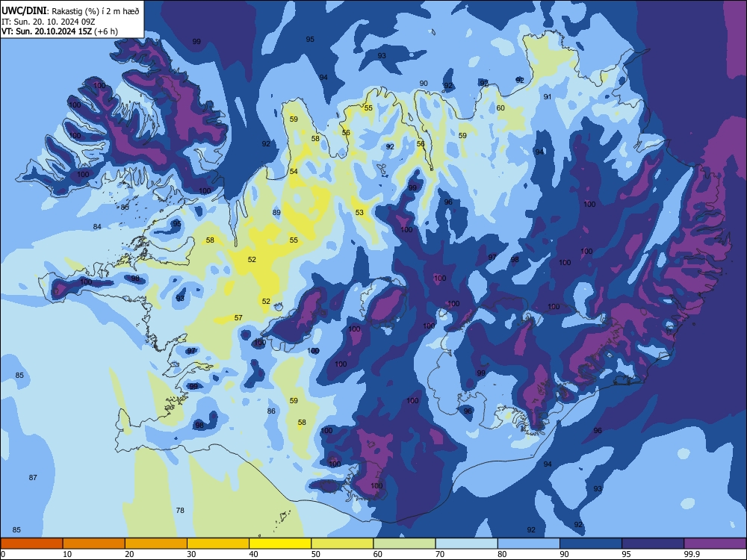747x560 pixels.
Task: Click the '95' legend tick label below the colorbar
Action: 627,554
